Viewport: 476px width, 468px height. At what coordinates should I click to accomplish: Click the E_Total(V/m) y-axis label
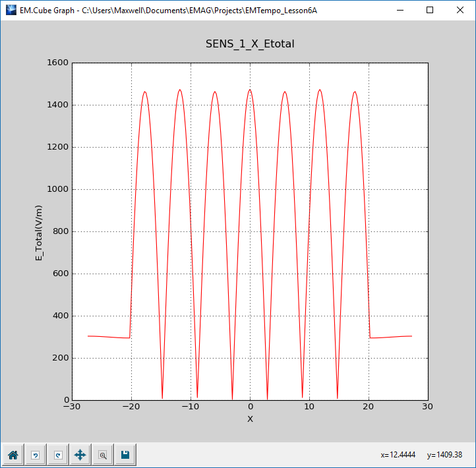[x=39, y=231]
